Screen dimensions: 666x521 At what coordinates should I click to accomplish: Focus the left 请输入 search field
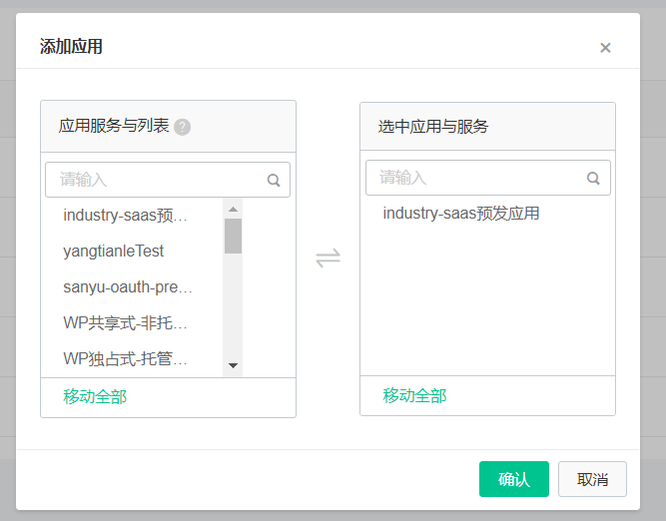(168, 180)
